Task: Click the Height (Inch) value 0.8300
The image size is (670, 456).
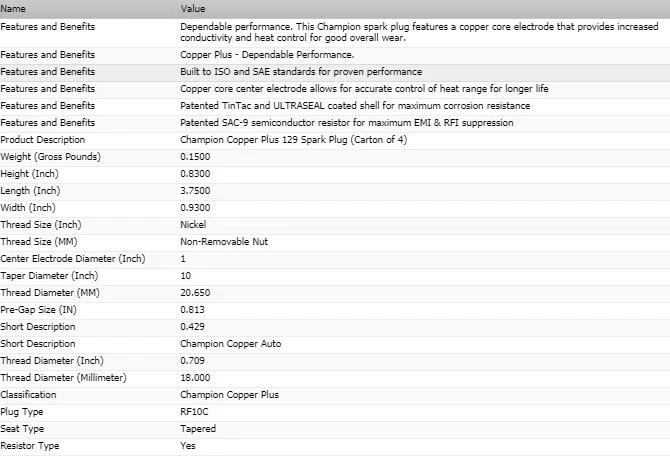Action: [195, 174]
